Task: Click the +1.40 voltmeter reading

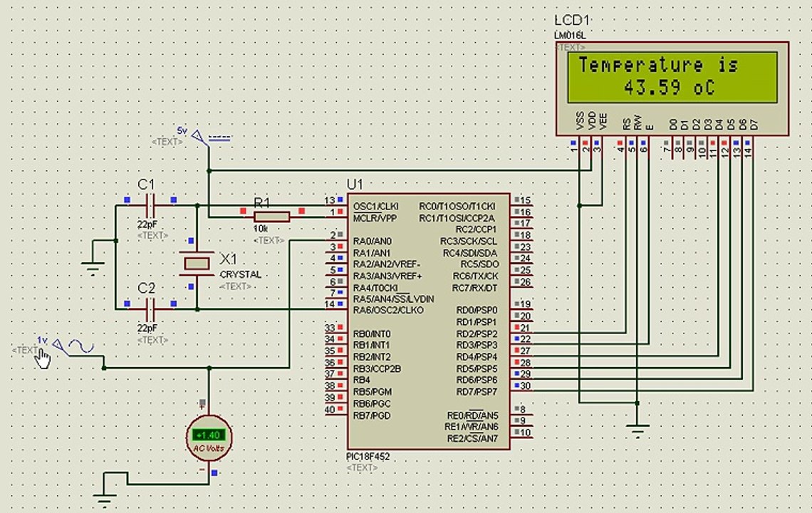Action: pyautogui.click(x=208, y=435)
